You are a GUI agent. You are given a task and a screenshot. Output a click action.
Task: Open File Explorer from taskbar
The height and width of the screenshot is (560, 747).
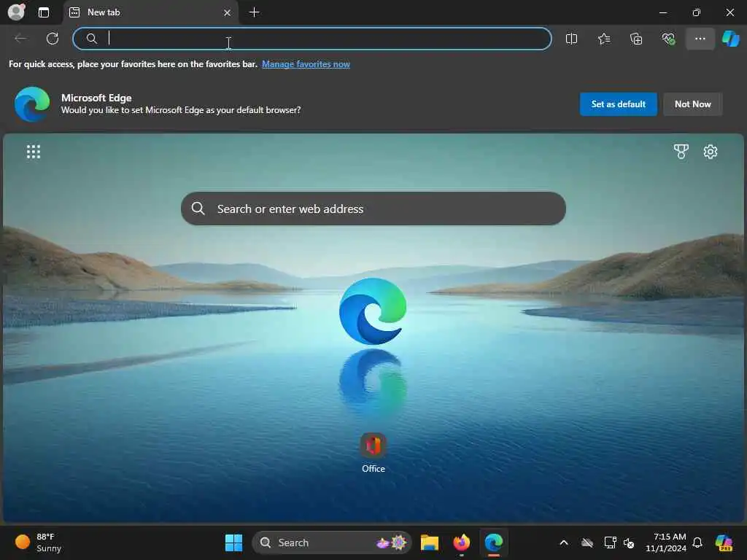click(429, 542)
